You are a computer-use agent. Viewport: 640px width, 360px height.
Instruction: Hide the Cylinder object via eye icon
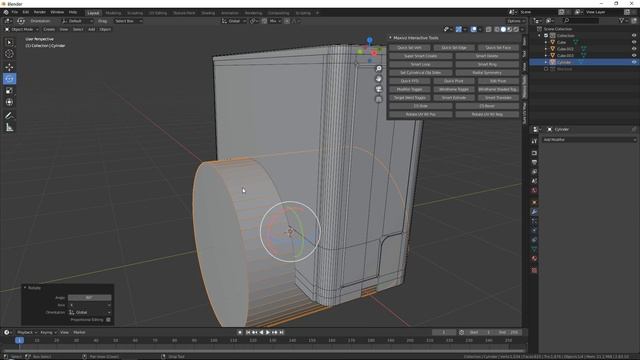point(634,62)
